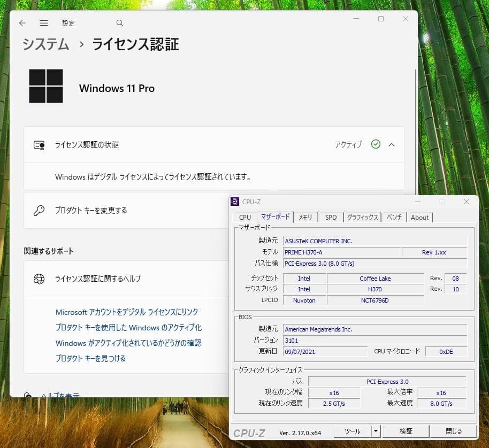Open Windows がアクティブ化されているかどうかの確認 link
489x448 pixels.
point(128,343)
